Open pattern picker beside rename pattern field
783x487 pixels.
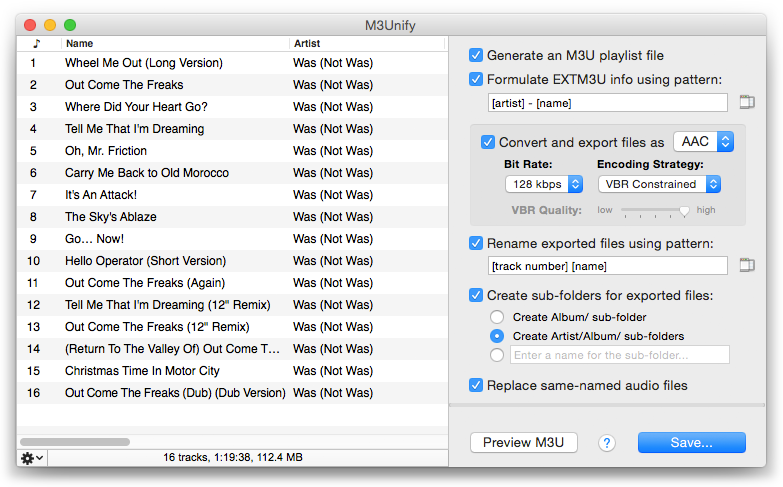click(x=747, y=265)
